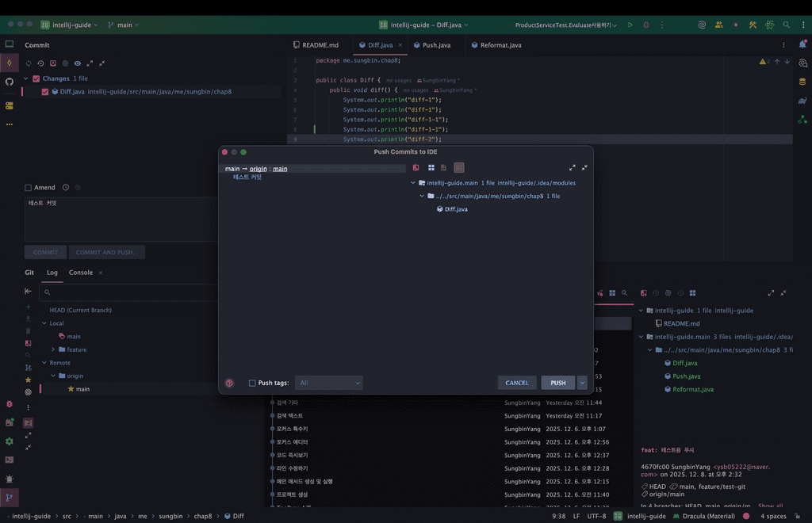Screen dimensions: 812x523
Task: Click the Rollback icon in Commit toolbar
Action: pos(41,63)
